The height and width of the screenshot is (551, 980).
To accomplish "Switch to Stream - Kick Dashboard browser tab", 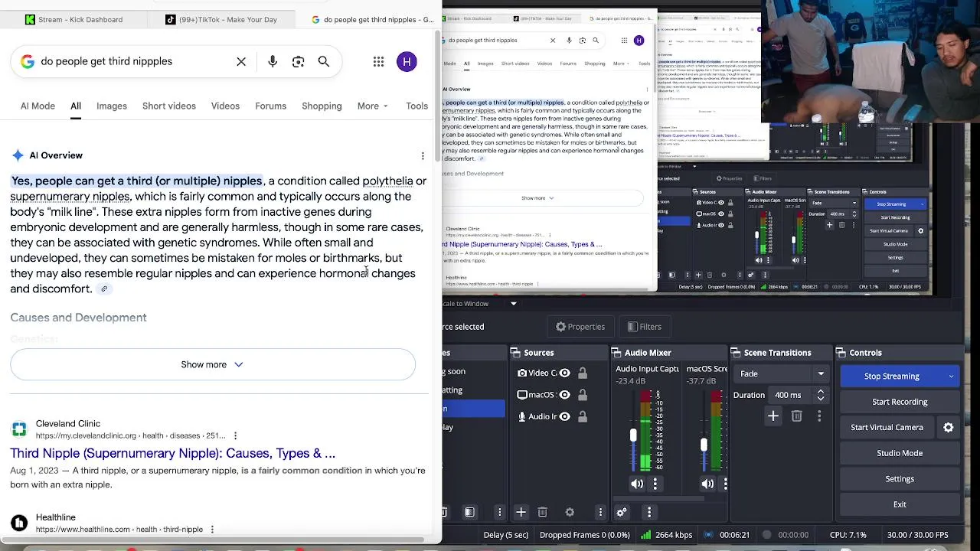I will coord(74,19).
